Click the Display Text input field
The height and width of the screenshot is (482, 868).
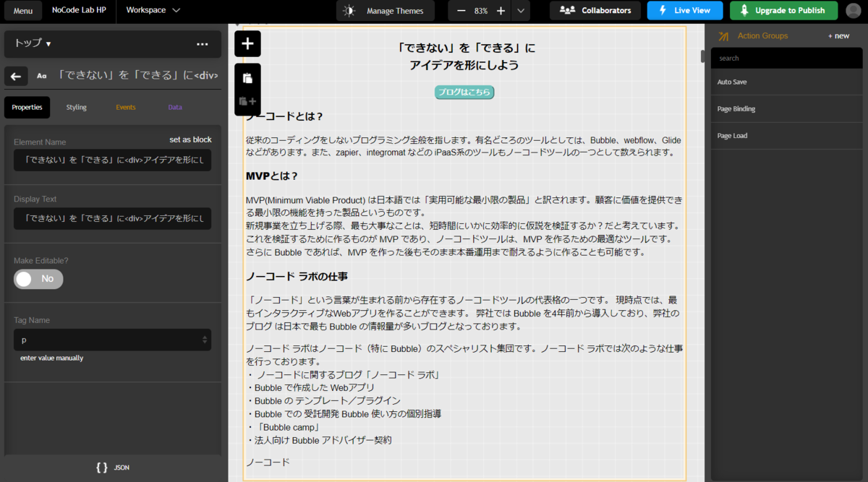click(x=112, y=218)
